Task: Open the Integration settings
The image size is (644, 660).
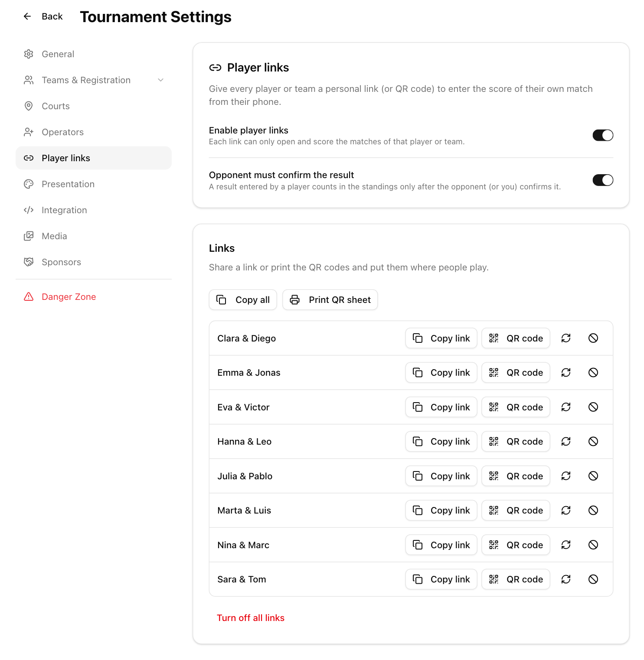Action: (94, 210)
